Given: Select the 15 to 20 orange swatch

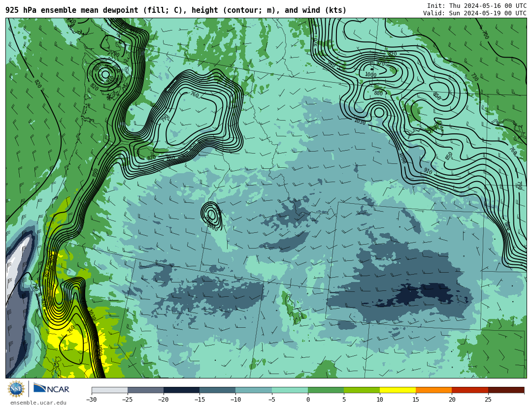Looking at the screenshot, I should [x=434, y=390].
